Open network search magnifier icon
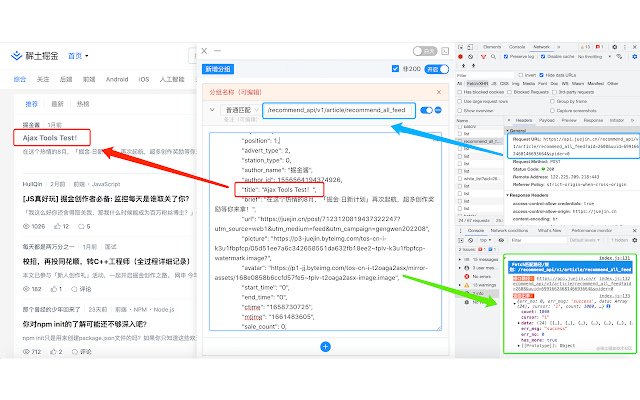The image size is (640, 400). click(x=493, y=57)
